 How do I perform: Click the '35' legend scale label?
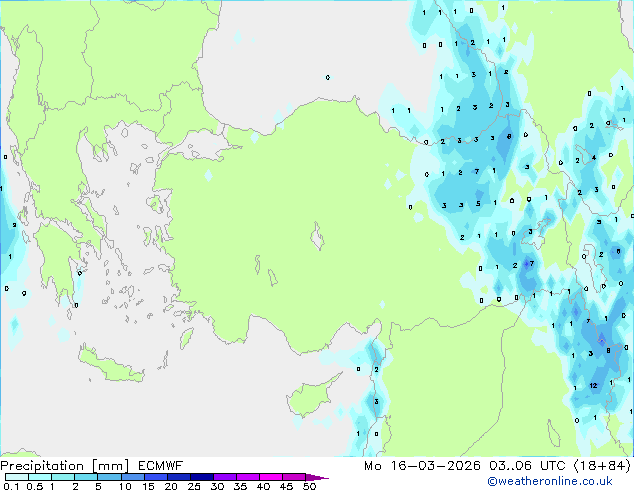(x=240, y=486)
